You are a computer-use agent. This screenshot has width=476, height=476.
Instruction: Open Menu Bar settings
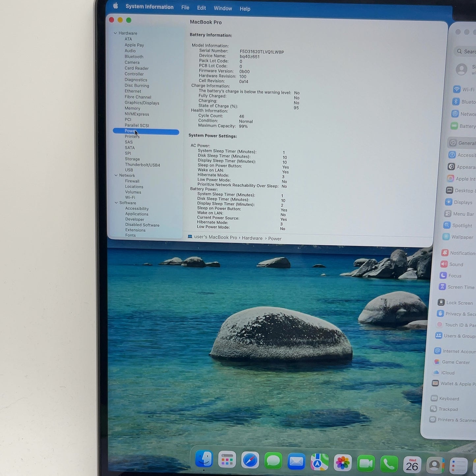[x=459, y=214]
